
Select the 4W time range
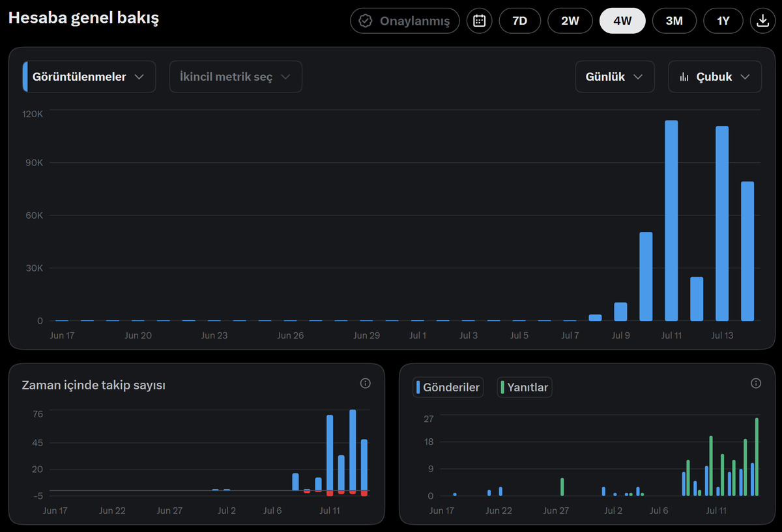[x=622, y=21]
